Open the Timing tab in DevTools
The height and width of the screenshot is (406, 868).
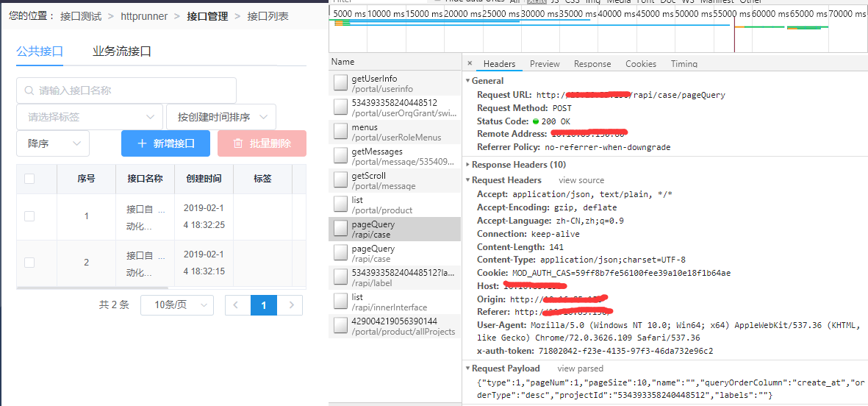click(684, 64)
